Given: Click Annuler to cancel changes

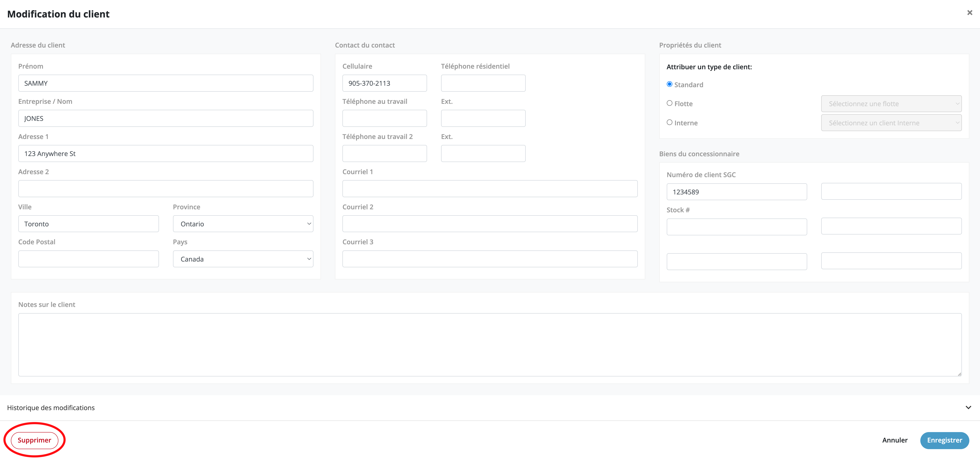Looking at the screenshot, I should click(x=894, y=440).
